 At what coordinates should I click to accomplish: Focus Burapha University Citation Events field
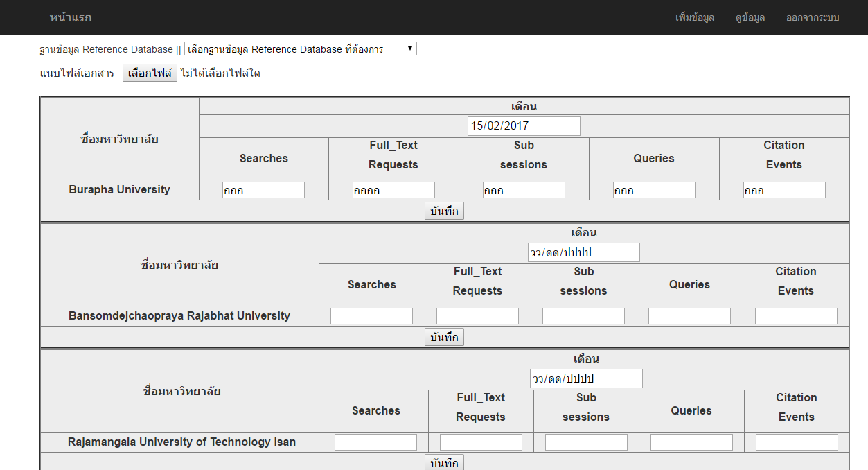[x=784, y=190]
